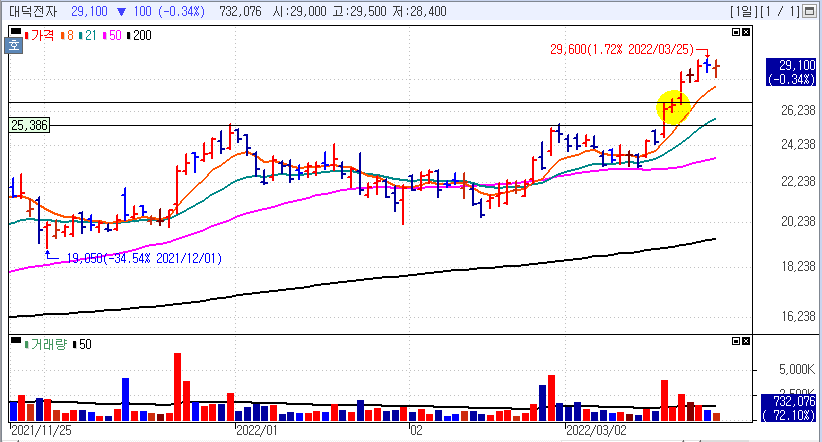Image resolution: width=822 pixels, height=442 pixels.
Task: Click the header low price 저:28,400
Action: point(419,11)
